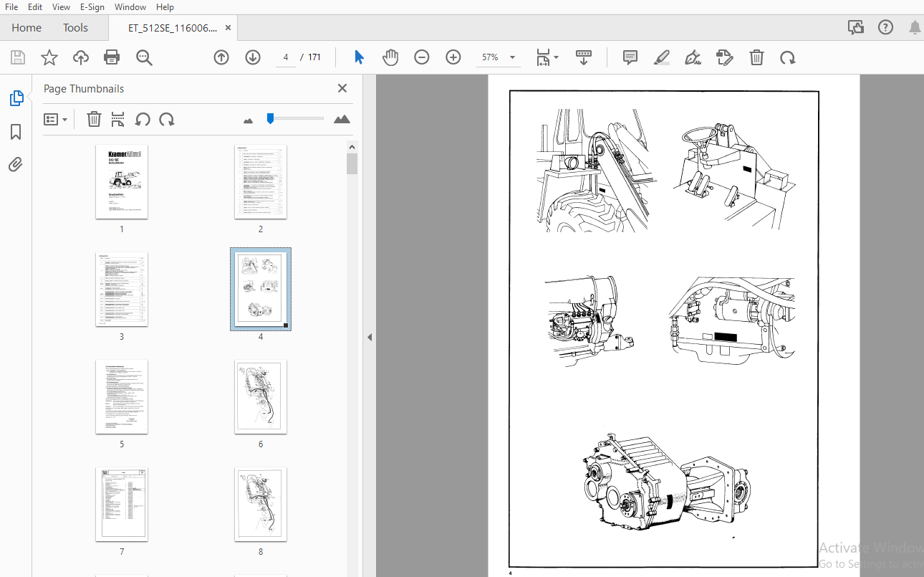Bookmark the document with the star icon
Viewport: 924px width, 577px height.
pyautogui.click(x=49, y=58)
